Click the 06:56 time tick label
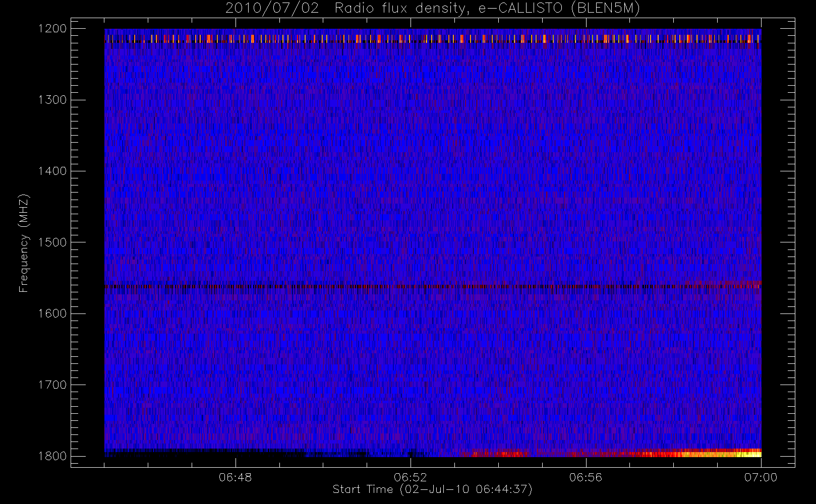The width and height of the screenshot is (816, 504). click(586, 477)
